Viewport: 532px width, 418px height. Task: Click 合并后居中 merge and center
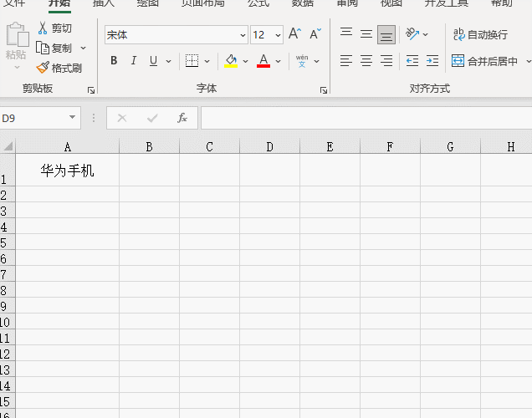(x=484, y=61)
